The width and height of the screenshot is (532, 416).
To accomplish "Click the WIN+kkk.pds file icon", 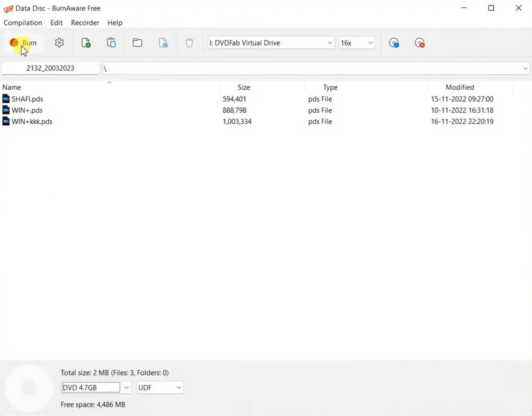I will tap(6, 121).
